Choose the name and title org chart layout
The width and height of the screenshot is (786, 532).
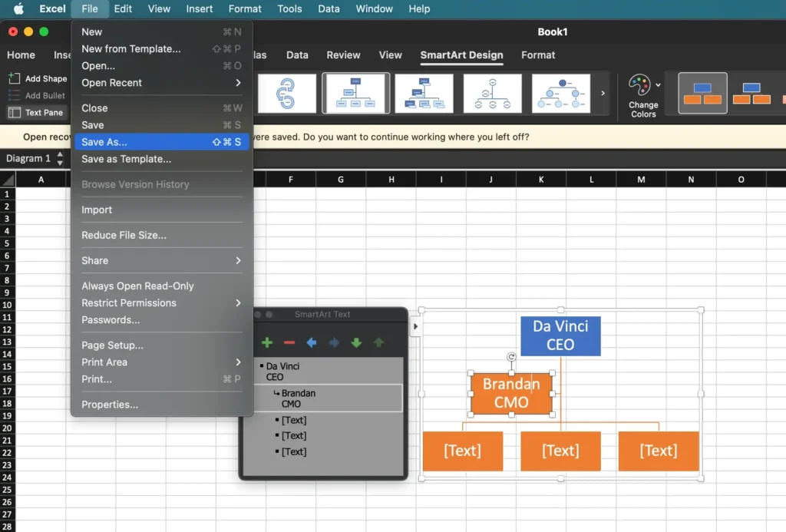(424, 93)
